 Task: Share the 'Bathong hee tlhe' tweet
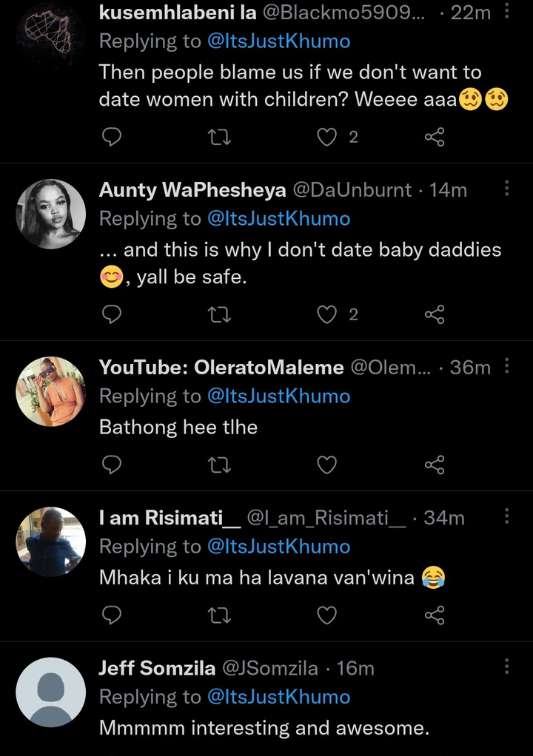click(x=435, y=465)
